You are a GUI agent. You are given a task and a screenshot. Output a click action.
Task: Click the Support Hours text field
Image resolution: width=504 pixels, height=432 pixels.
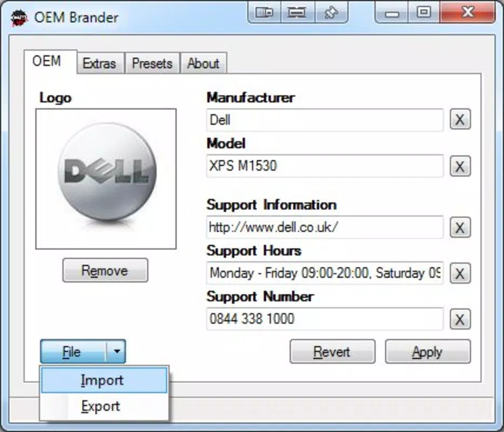point(325,273)
